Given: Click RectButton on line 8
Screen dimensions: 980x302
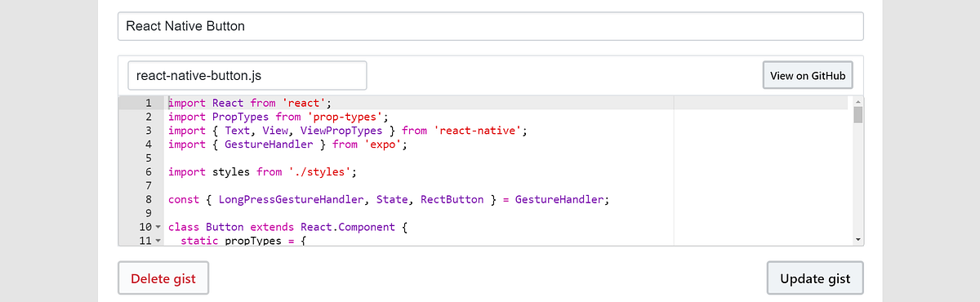Looking at the screenshot, I should pos(452,199).
